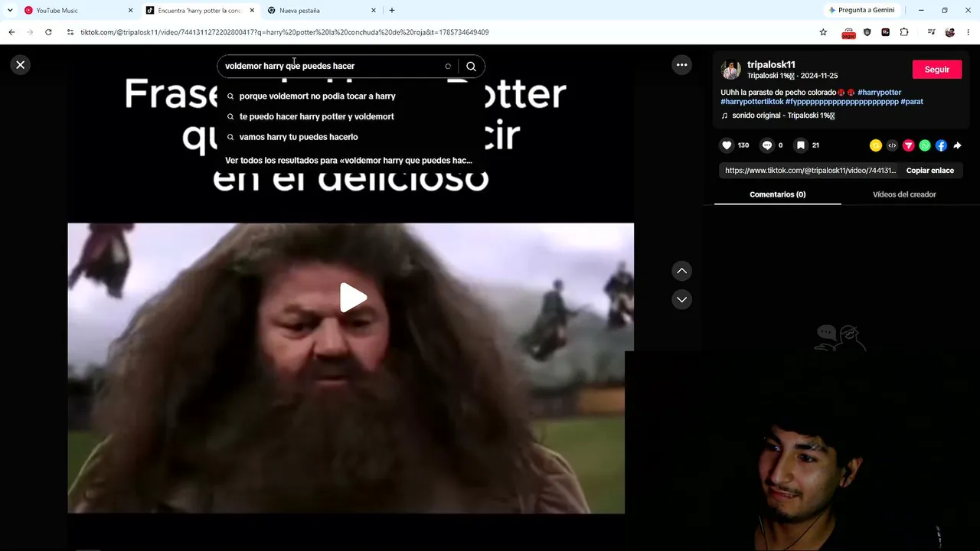Click the post date 2024-11-25

[819, 76]
